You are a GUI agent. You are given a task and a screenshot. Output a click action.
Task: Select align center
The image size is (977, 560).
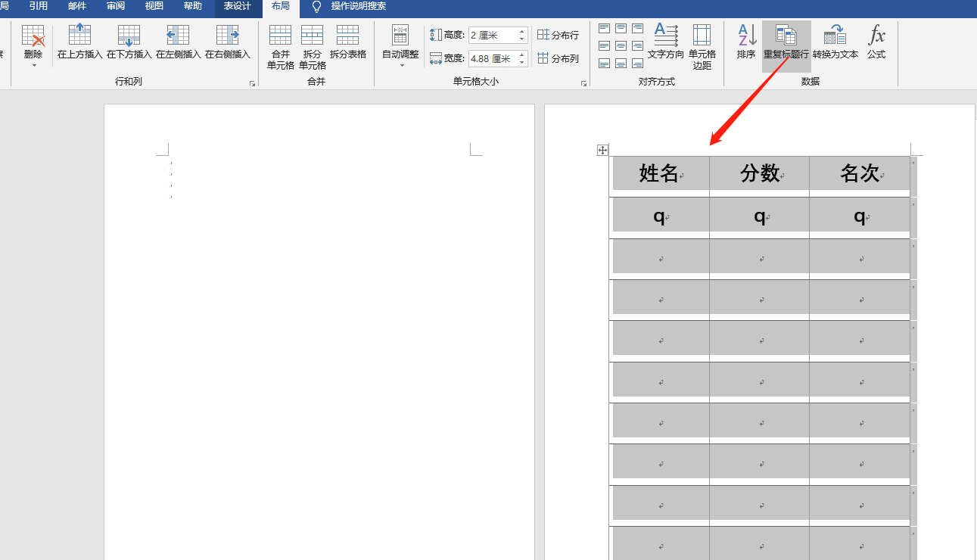click(621, 45)
